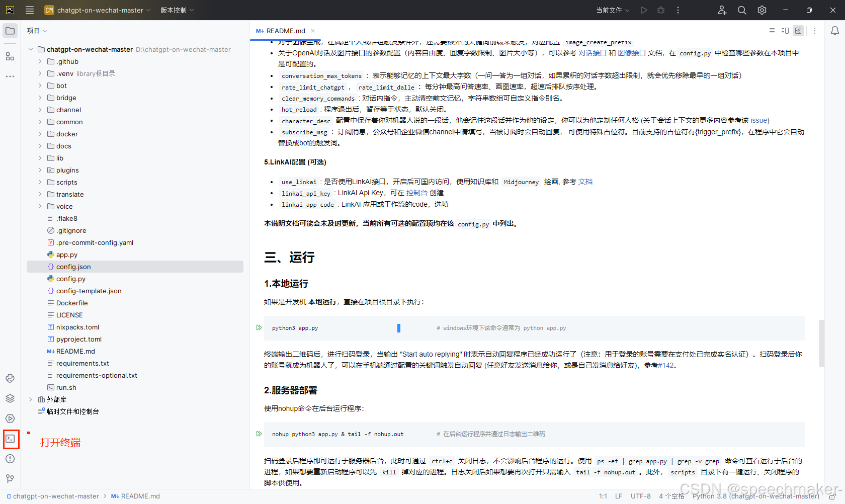The image size is (845, 504).
Task: Collapse the chatgpt-on-wechat-master root node
Action: coord(31,49)
